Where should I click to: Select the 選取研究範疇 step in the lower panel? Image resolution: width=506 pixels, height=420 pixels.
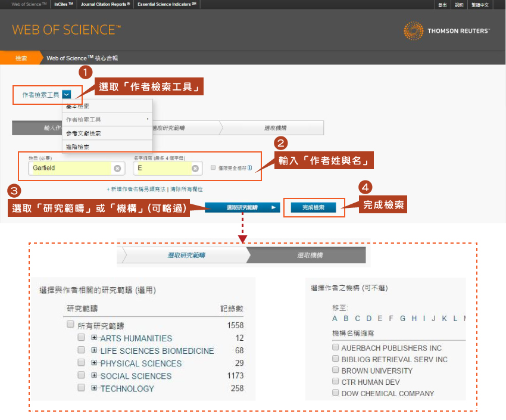tap(186, 256)
